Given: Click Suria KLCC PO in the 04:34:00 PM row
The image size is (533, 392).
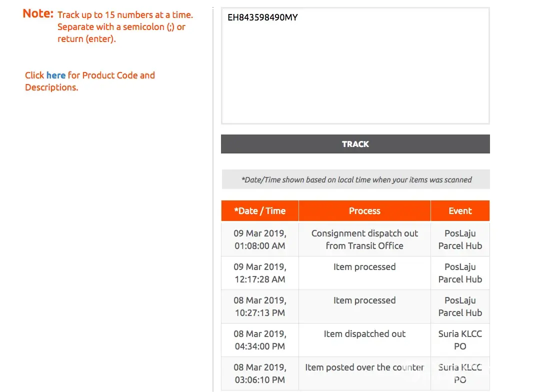Looking at the screenshot, I should tap(460, 340).
